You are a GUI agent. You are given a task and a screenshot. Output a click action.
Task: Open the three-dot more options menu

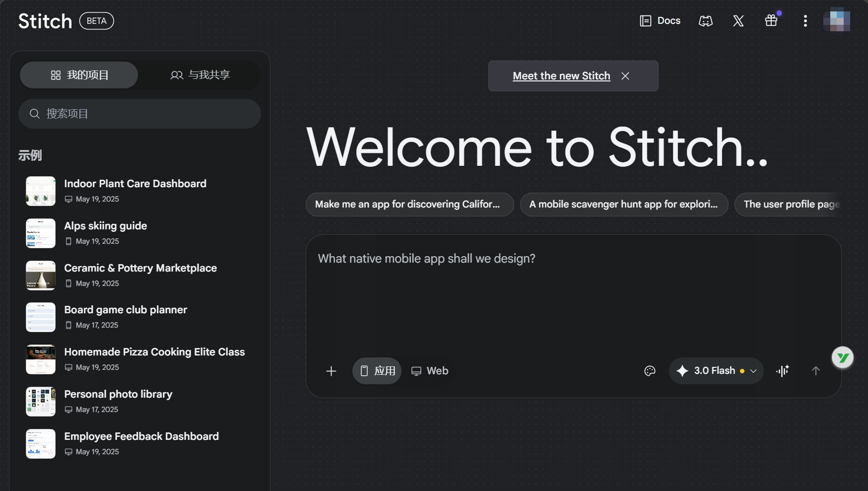[805, 21]
